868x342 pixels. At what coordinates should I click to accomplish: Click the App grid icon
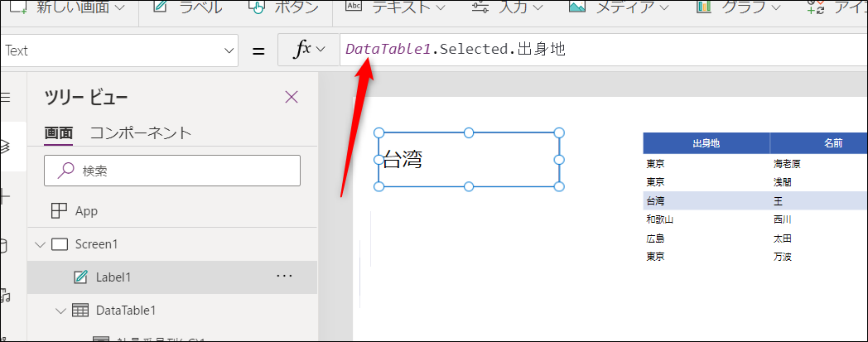[59, 211]
